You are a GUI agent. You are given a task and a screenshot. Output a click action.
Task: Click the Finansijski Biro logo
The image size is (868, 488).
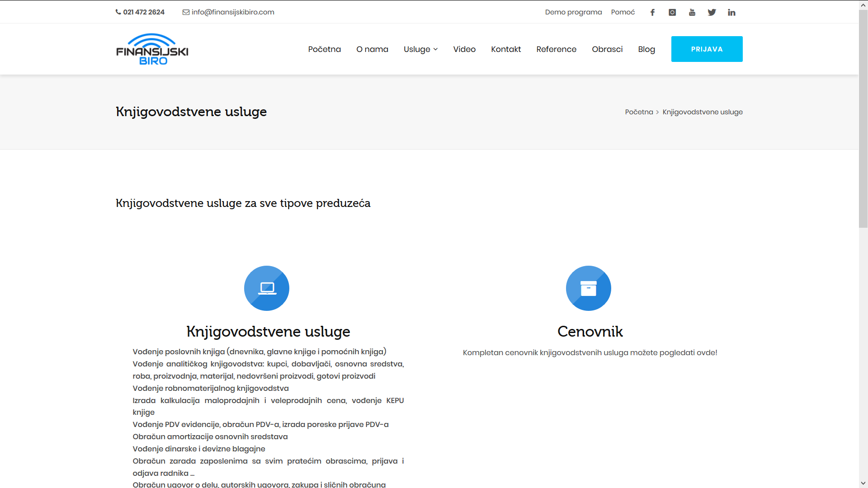[152, 49]
